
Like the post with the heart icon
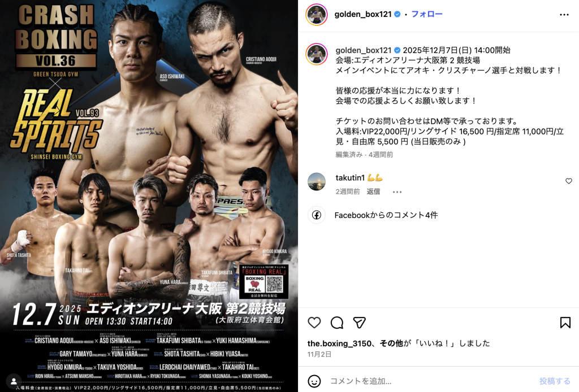click(x=314, y=323)
